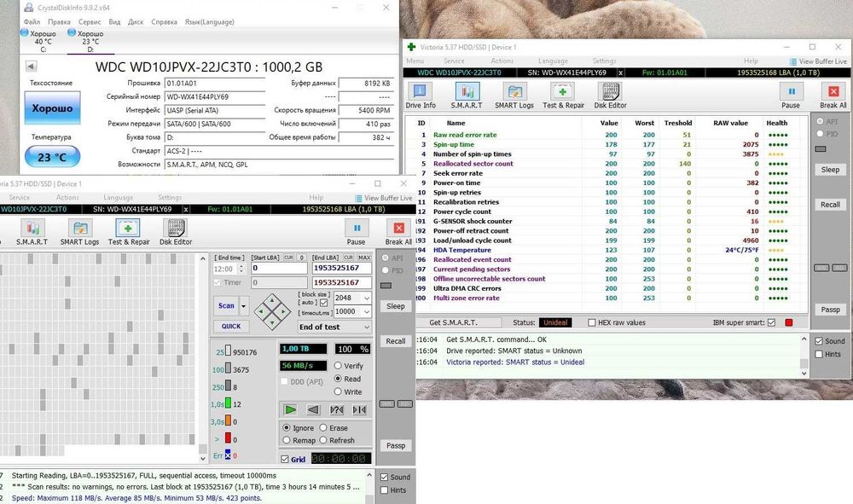This screenshot has width=853, height=504.
Task: Open Язык(Language) menu in CrystalDiskInfo
Action: point(210,22)
